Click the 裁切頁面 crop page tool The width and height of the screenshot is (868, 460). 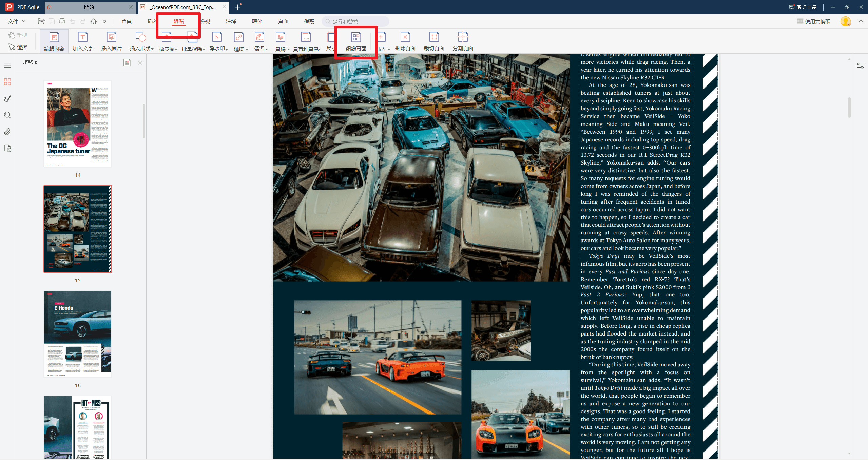tap(434, 41)
